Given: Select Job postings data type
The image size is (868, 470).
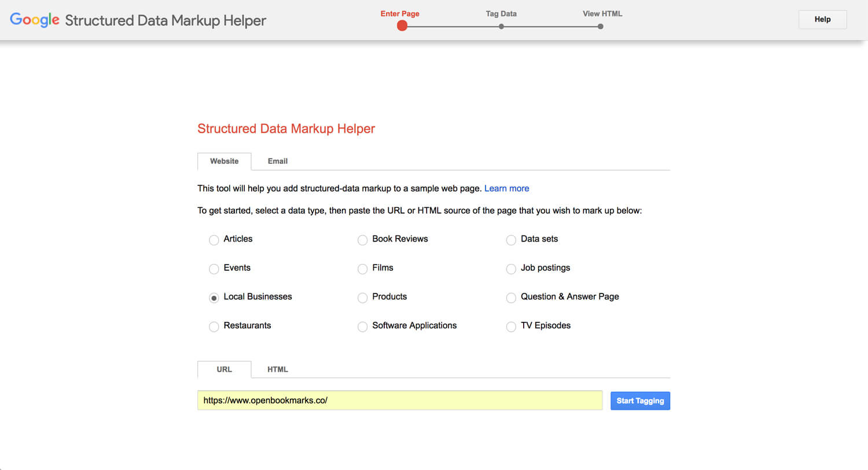Looking at the screenshot, I should click(x=511, y=269).
